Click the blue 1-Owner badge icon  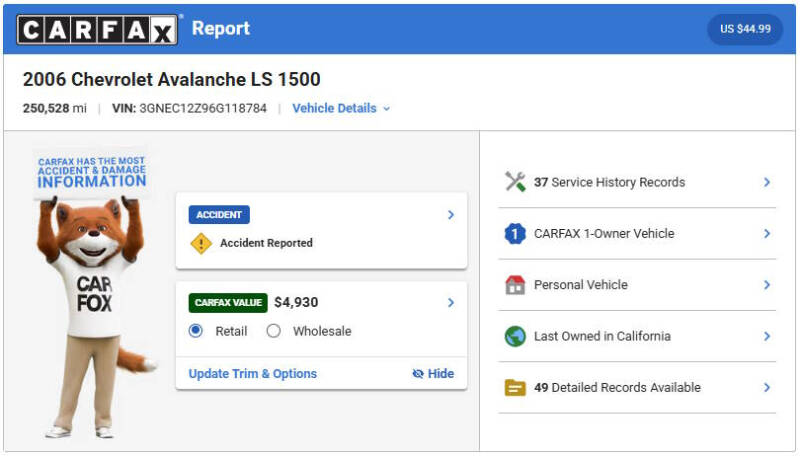[515, 234]
